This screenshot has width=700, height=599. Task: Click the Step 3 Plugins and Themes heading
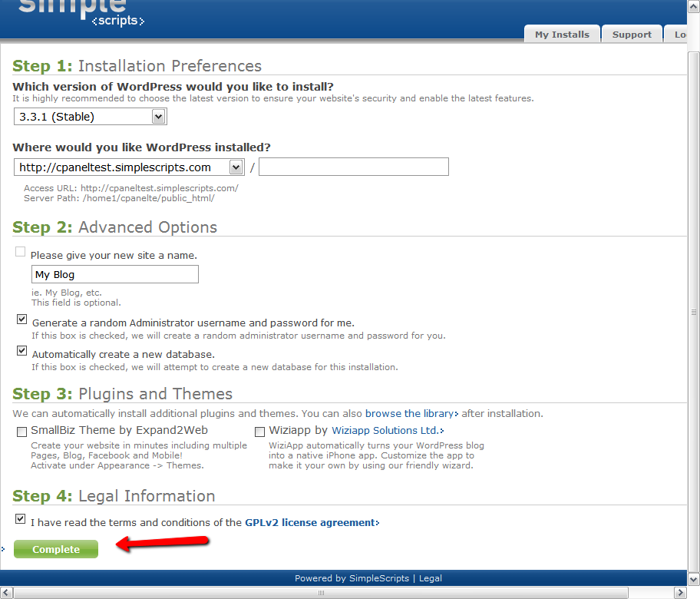[x=122, y=394]
